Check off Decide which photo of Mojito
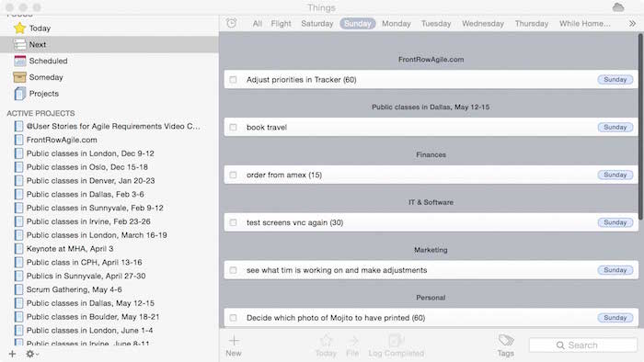 234,318
